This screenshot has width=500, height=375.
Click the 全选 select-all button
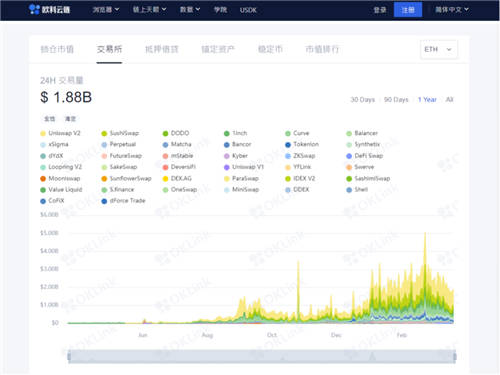pyautogui.click(x=49, y=119)
